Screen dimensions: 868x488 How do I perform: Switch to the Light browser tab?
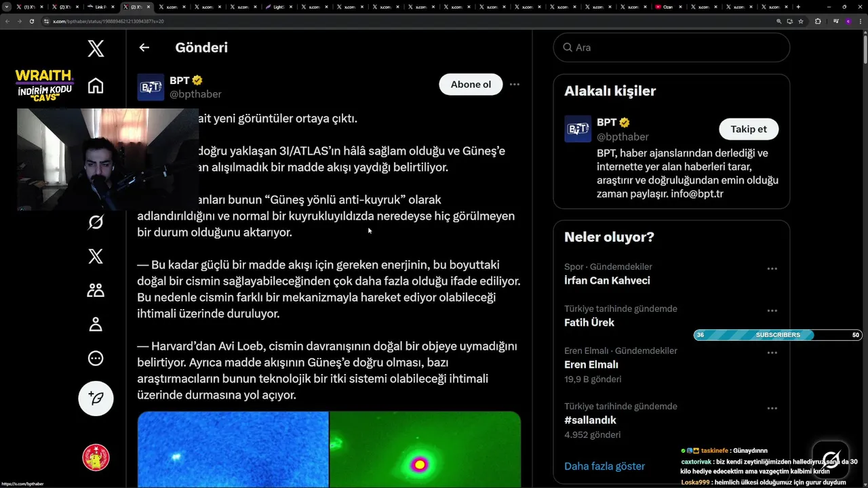(x=279, y=7)
